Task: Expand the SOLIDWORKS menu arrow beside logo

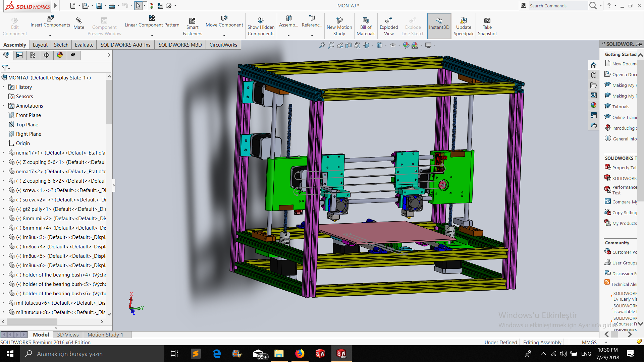Action: point(55,6)
